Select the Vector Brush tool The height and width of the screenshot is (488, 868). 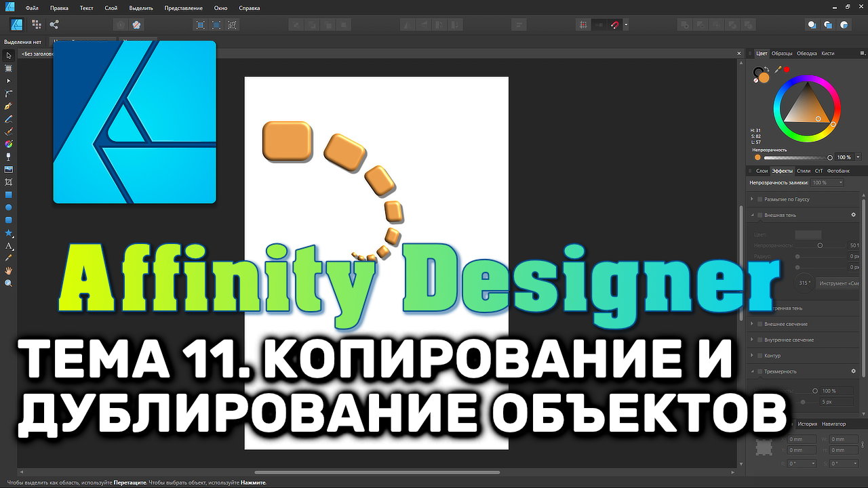(x=9, y=131)
